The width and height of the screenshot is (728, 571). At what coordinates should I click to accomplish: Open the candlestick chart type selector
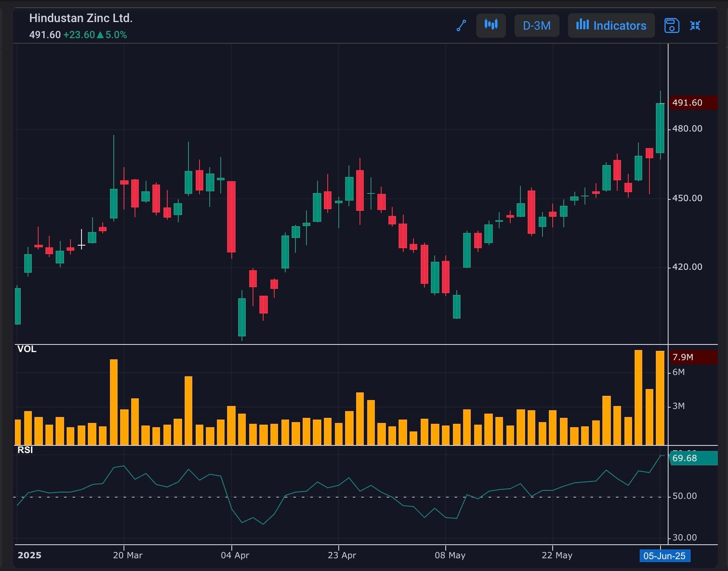pyautogui.click(x=491, y=25)
